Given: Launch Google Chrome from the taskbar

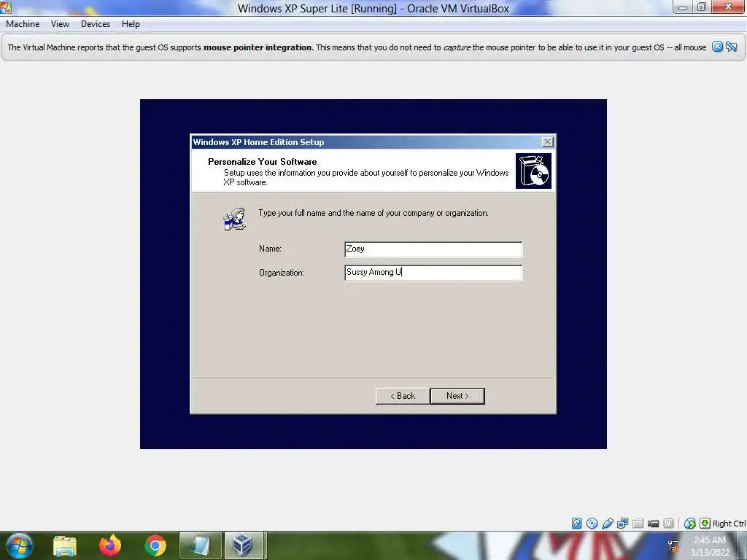Looking at the screenshot, I should click(x=155, y=545).
